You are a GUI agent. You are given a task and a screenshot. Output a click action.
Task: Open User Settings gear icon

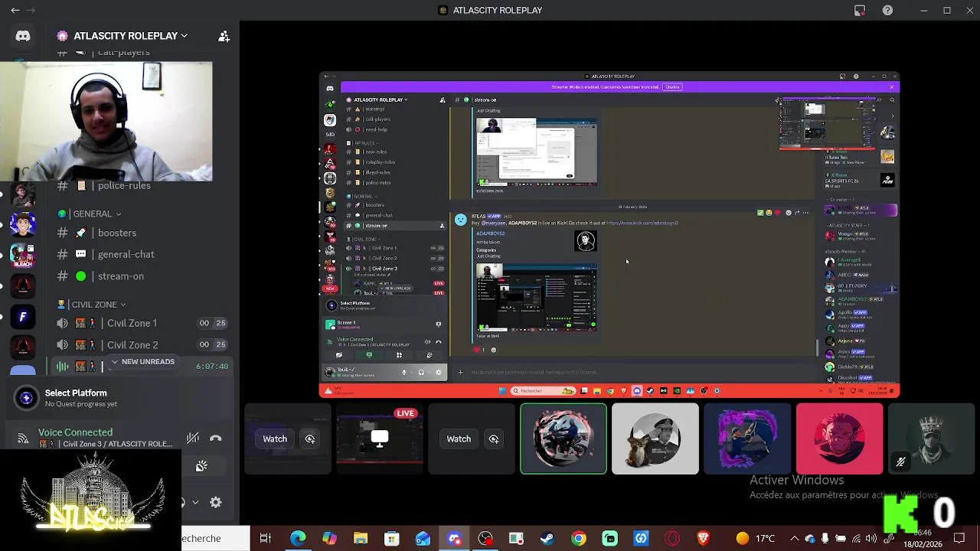pyautogui.click(x=216, y=502)
